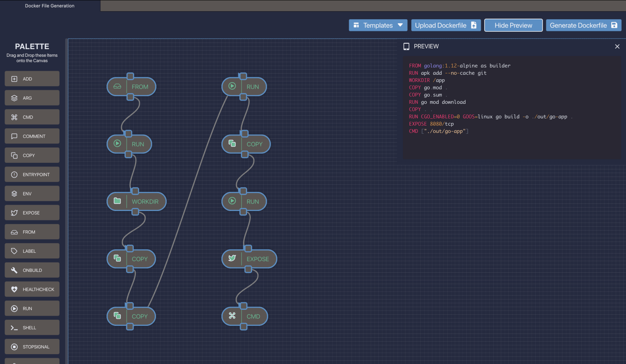Select the EXPOSE bird icon in palette

(x=14, y=213)
